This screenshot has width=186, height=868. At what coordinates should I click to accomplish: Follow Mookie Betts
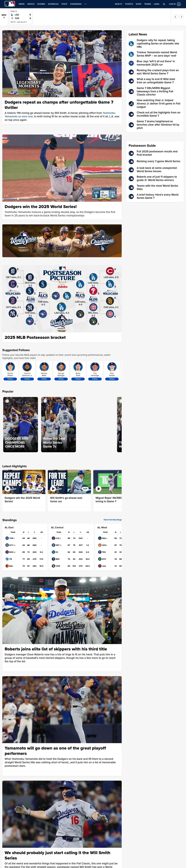(x=44, y=379)
